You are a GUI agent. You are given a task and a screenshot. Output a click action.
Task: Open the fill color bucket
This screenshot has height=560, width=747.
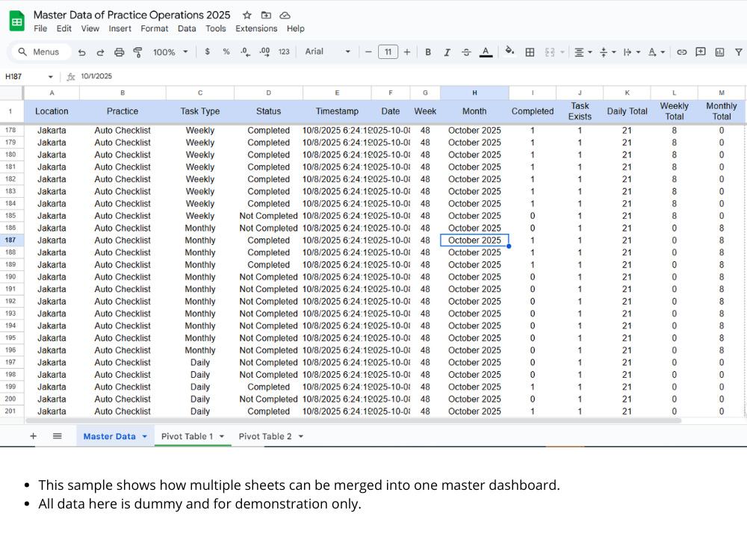coord(509,52)
